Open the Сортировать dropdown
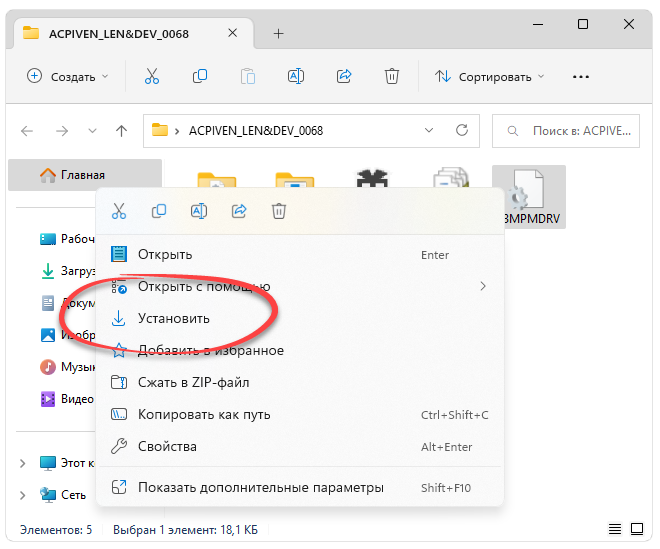The height and width of the screenshot is (549, 660). click(490, 77)
